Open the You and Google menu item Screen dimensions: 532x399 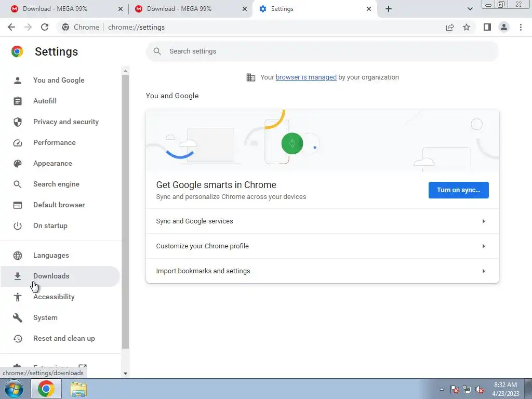pos(59,81)
